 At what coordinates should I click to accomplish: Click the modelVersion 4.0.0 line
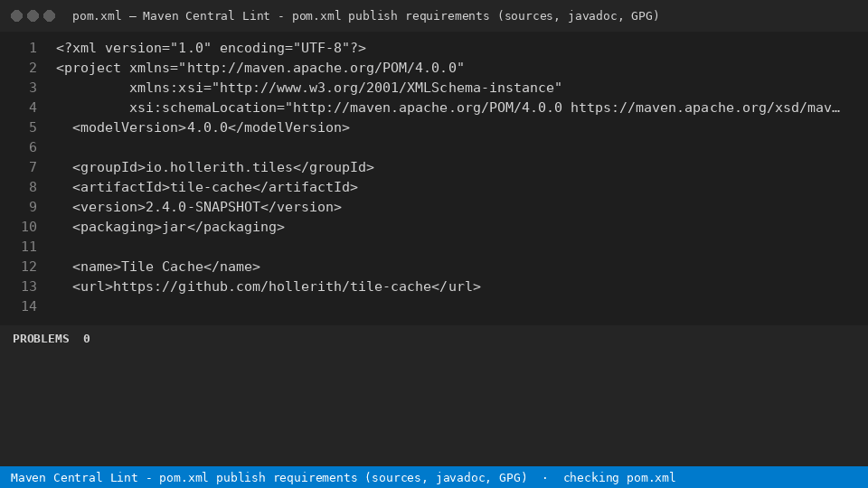(x=211, y=127)
